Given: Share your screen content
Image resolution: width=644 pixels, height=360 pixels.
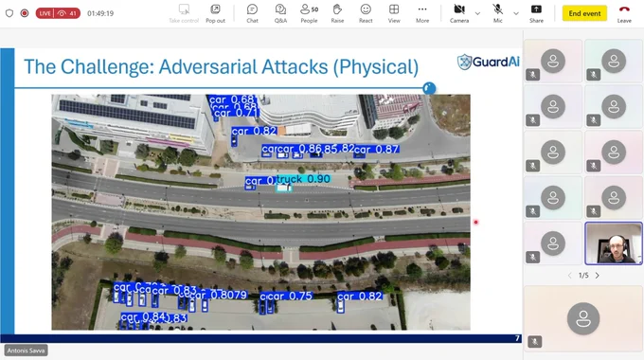Looking at the screenshot, I should (x=536, y=13).
